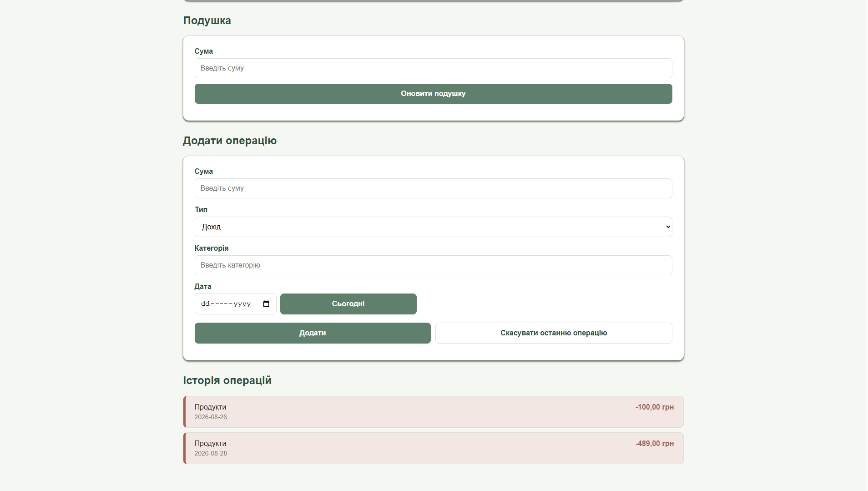The height and width of the screenshot is (491, 868).
Task: Submit the operation with the Додати button
Action: pos(313,333)
